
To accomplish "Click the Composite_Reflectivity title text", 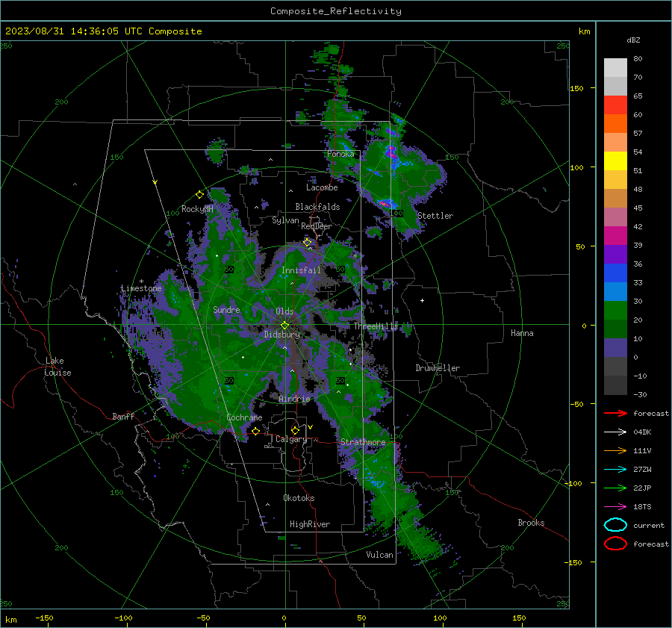I will click(x=335, y=11).
